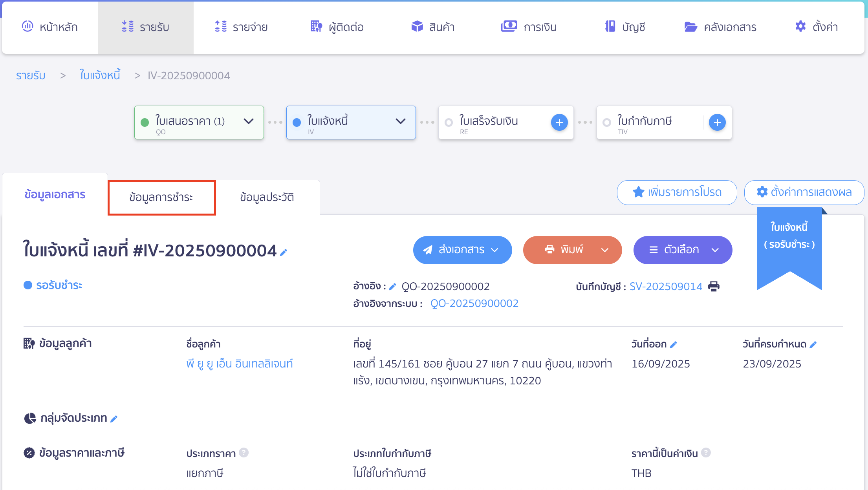Edit the วันที่ออก issue date pencil

673,345
